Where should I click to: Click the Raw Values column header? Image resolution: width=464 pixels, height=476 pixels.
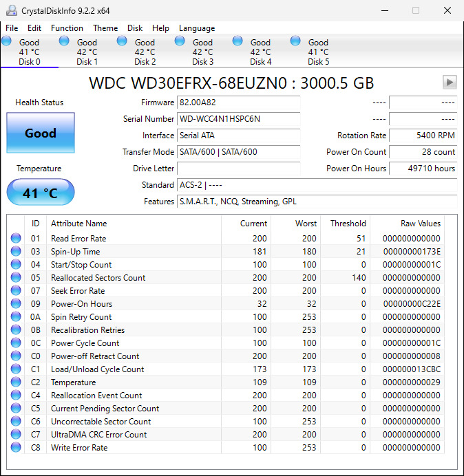407,224
